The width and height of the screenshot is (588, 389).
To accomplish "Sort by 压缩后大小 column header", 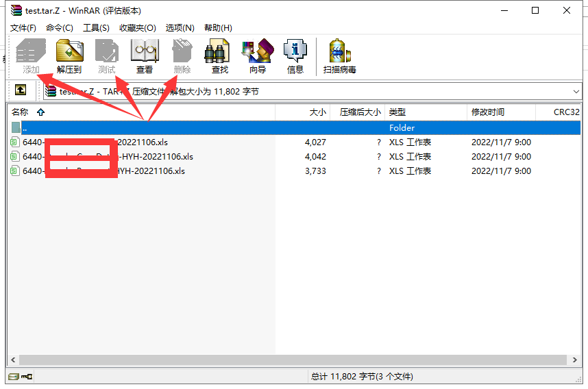I will [357, 112].
